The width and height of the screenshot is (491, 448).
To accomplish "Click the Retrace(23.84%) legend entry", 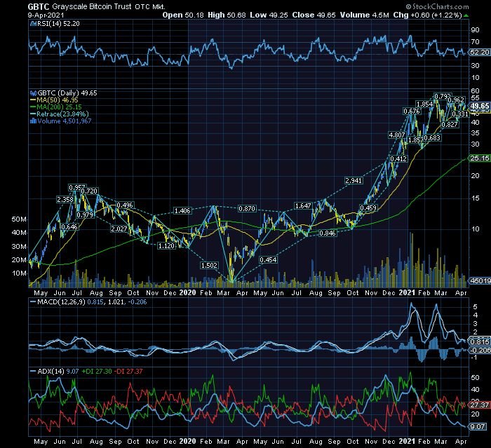I will [x=62, y=114].
